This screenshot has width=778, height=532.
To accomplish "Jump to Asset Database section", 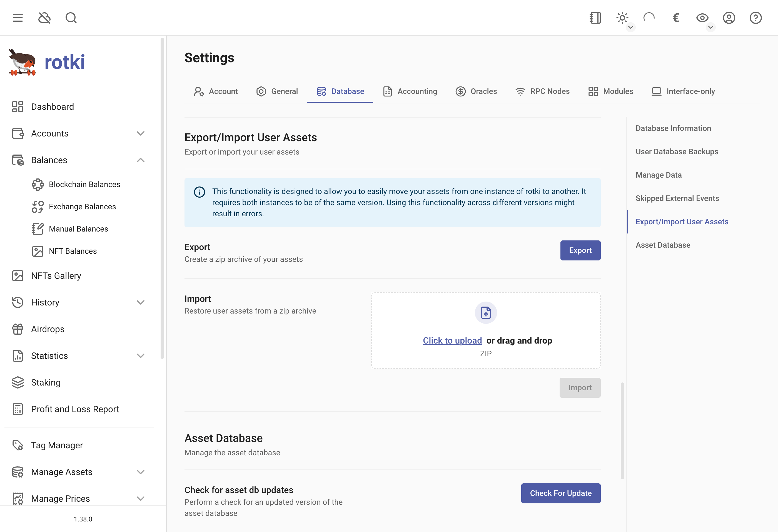I will pos(663,245).
